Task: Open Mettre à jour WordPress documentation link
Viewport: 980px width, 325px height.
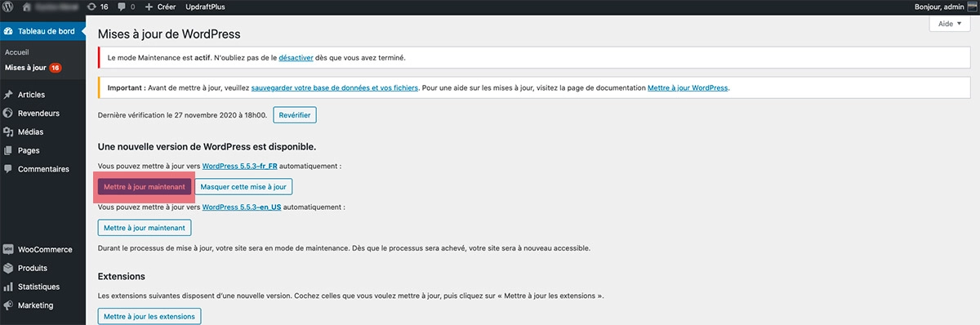Action: point(688,87)
